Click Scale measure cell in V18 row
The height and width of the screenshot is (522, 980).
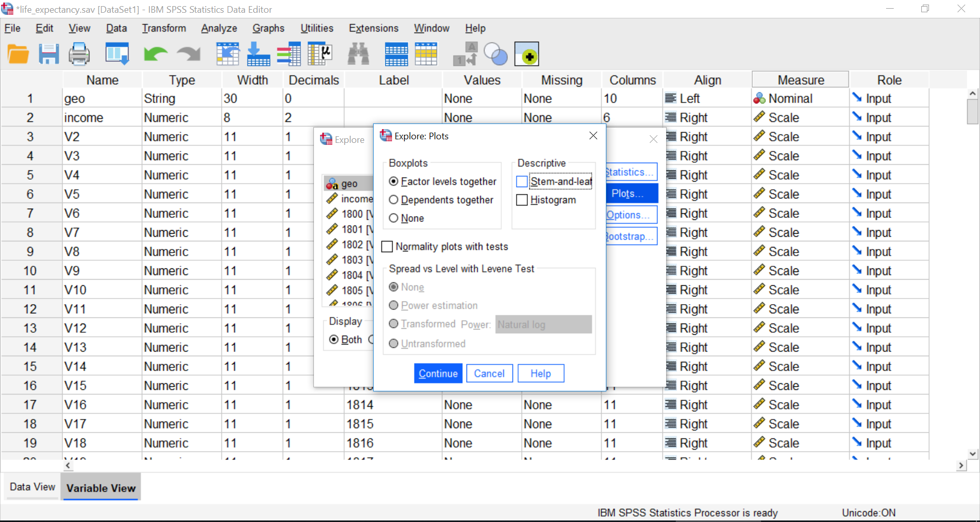[x=800, y=443]
